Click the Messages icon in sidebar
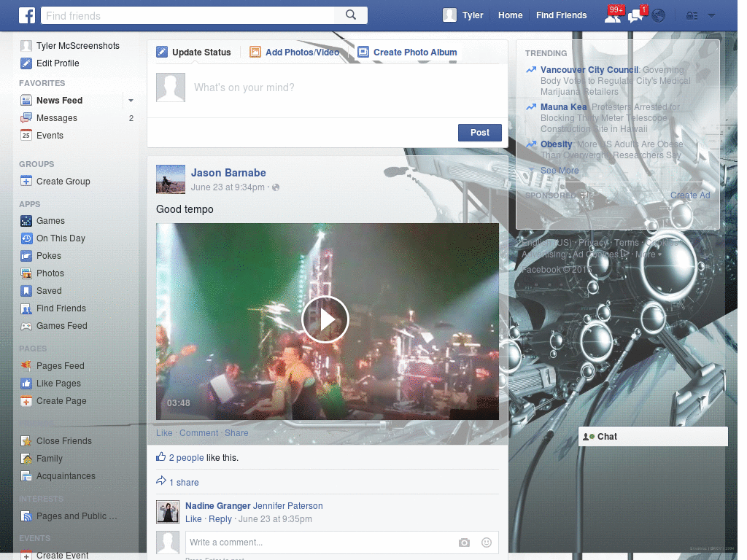This screenshot has height=560, width=747. (x=26, y=118)
